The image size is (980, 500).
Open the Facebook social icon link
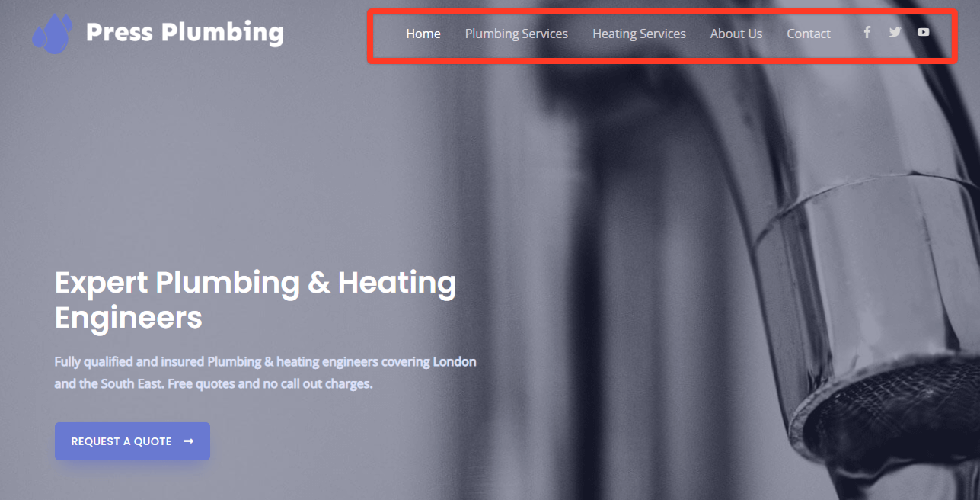867,32
